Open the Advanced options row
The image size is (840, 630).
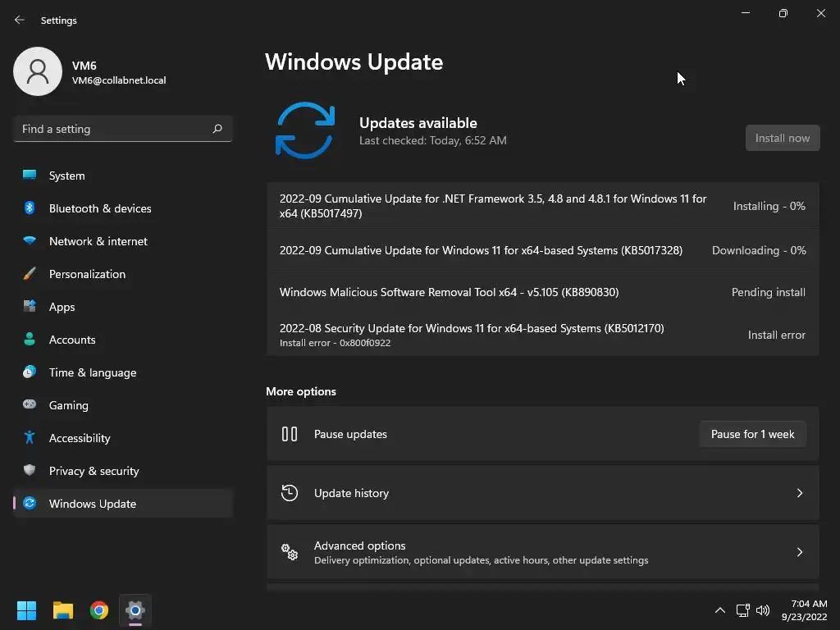[x=543, y=552]
